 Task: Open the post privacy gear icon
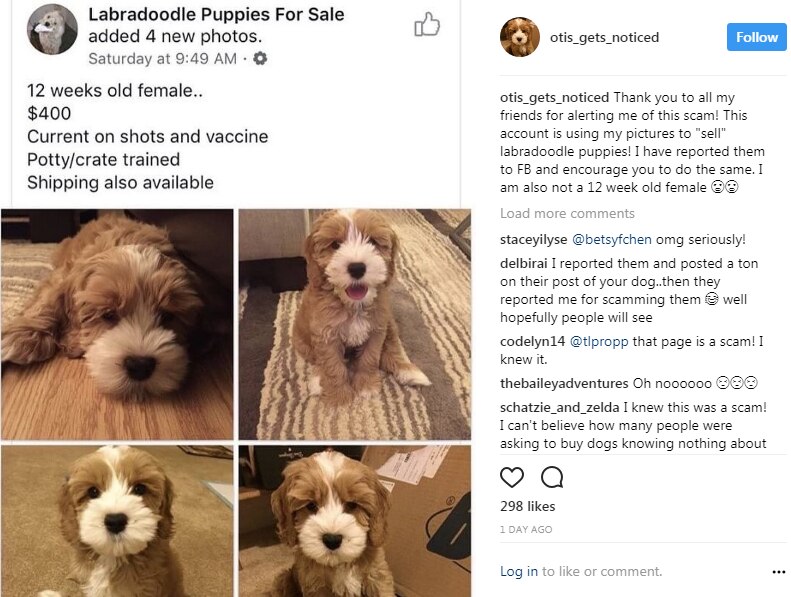tap(260, 59)
